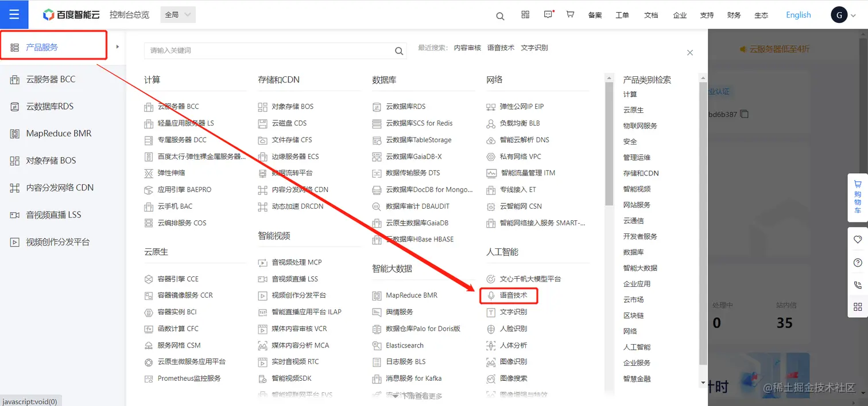Select recent search 文字识别
This screenshot has height=406, width=868.
coord(534,48)
